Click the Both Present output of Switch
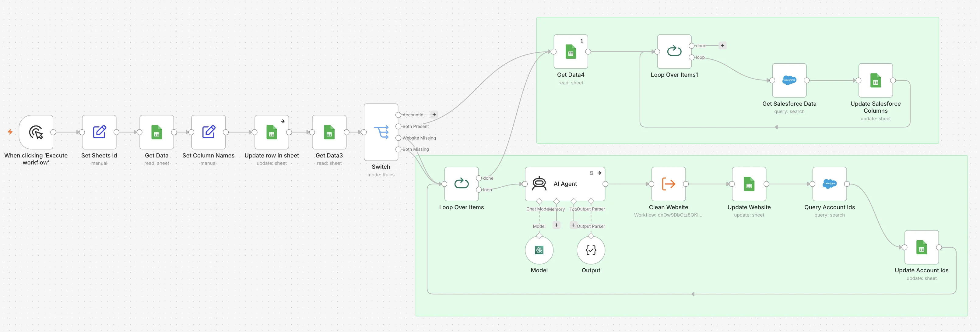 pos(398,126)
